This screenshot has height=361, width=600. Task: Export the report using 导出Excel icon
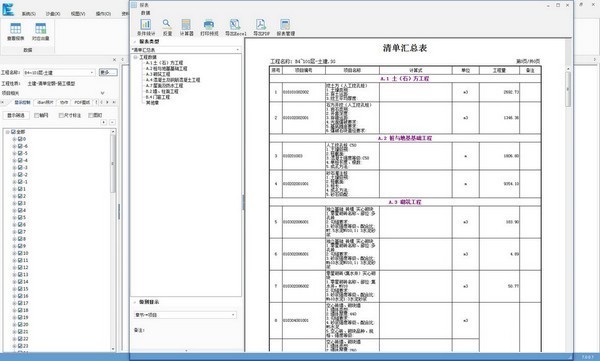click(x=235, y=25)
